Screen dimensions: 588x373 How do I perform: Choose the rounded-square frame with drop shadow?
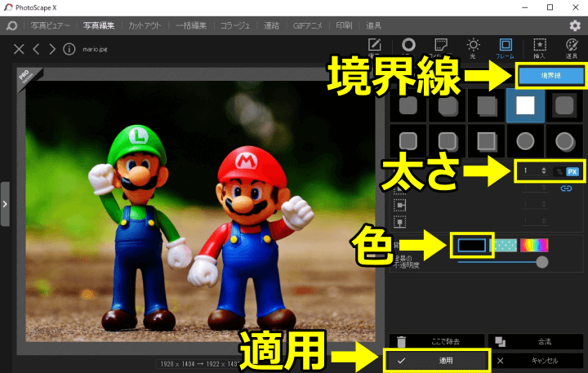click(448, 105)
